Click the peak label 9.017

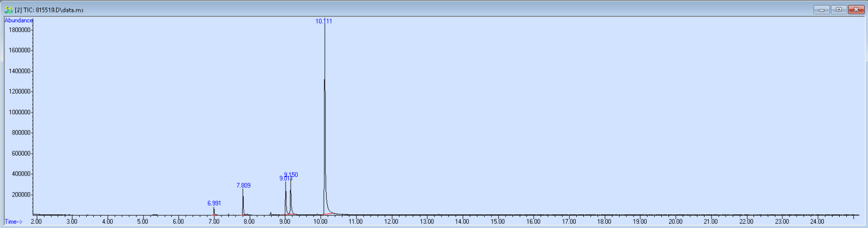coord(285,178)
